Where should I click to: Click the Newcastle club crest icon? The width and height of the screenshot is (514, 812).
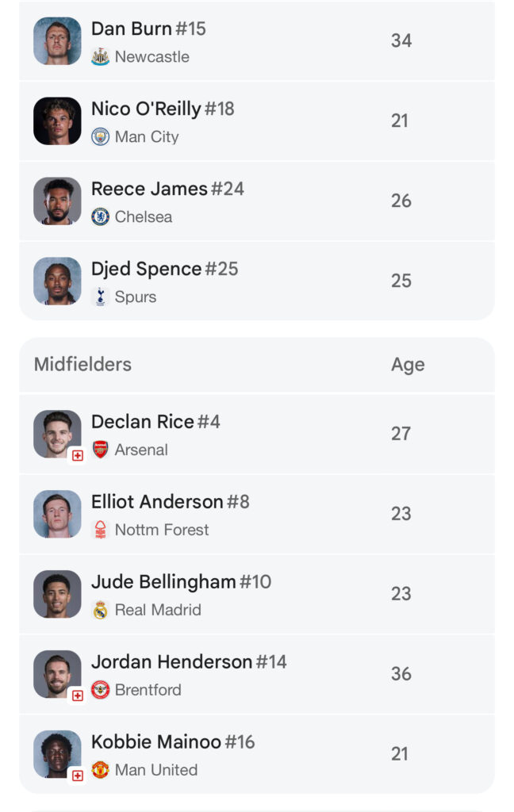pyautogui.click(x=100, y=56)
